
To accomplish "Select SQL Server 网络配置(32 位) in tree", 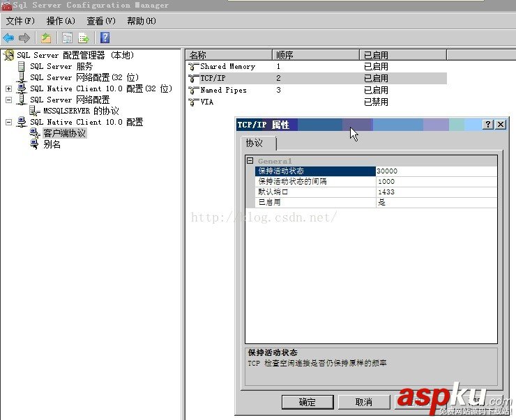I will 84,77.
